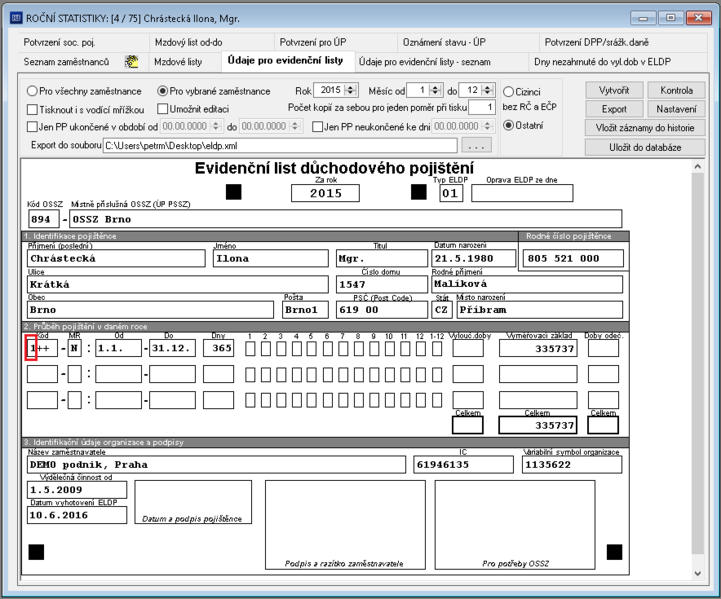This screenshot has width=721, height=599.
Task: Click the Měsíc od stepper arrows
Action: [x=435, y=90]
